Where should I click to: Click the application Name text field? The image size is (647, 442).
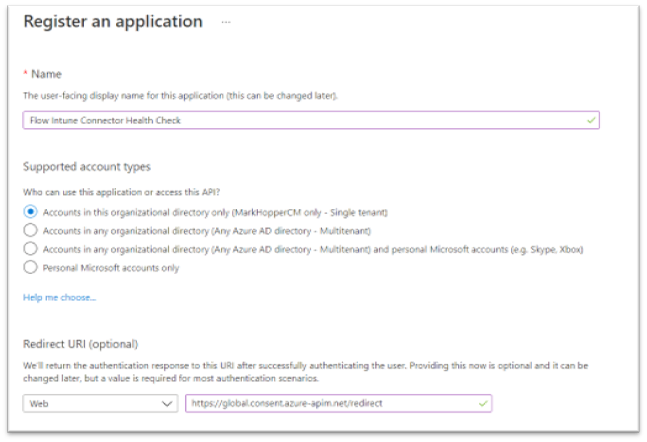[300, 120]
